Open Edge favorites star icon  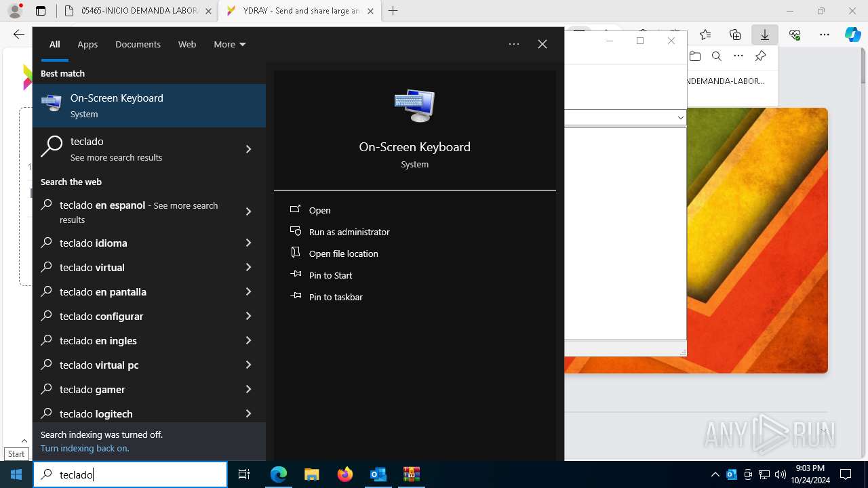[x=705, y=35]
